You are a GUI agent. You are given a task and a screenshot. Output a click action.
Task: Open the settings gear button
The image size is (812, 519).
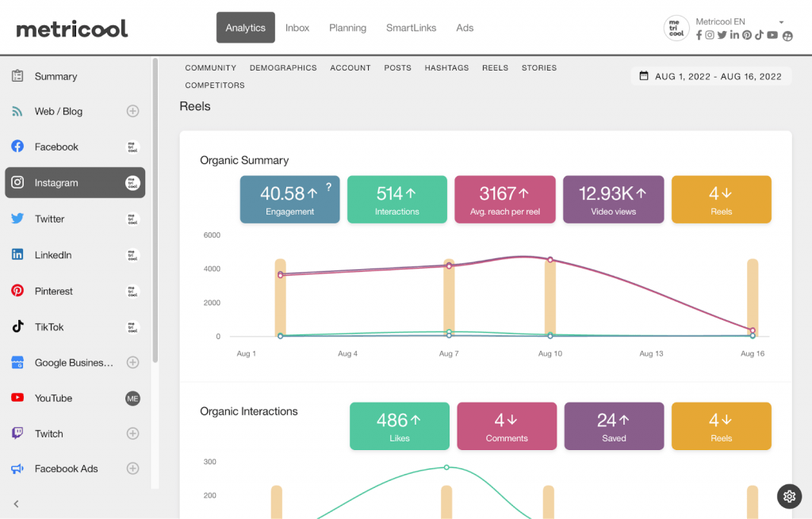pyautogui.click(x=789, y=497)
